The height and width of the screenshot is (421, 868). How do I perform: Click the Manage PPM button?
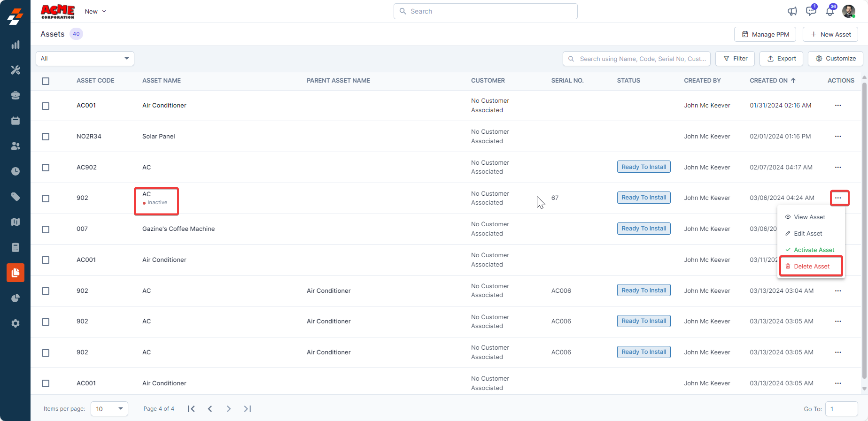pos(765,34)
